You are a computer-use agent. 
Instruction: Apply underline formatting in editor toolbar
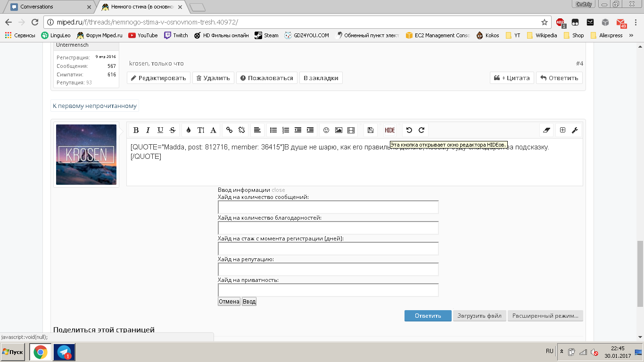click(x=160, y=130)
